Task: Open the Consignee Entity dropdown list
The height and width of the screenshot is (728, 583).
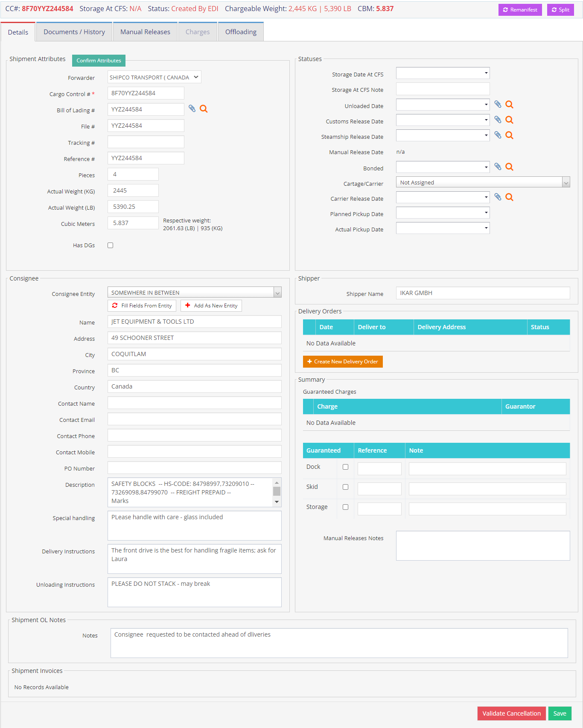Action: pyautogui.click(x=277, y=293)
